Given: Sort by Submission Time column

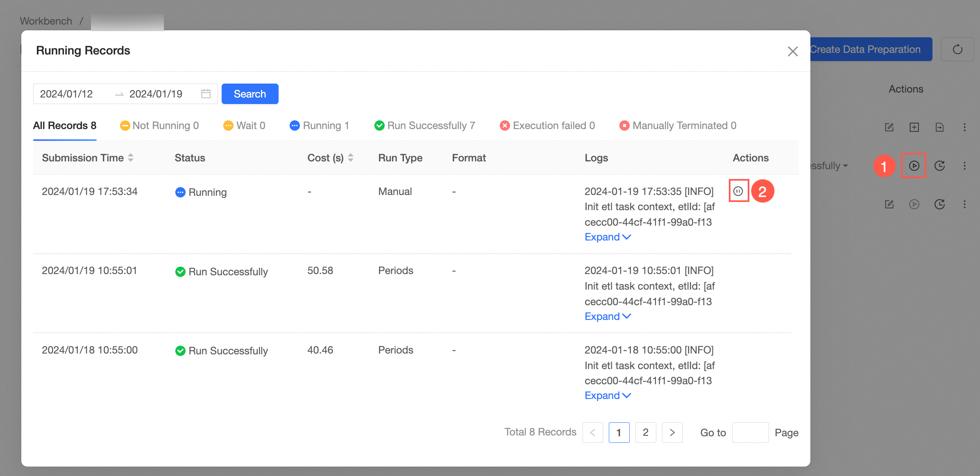Looking at the screenshot, I should (130, 158).
